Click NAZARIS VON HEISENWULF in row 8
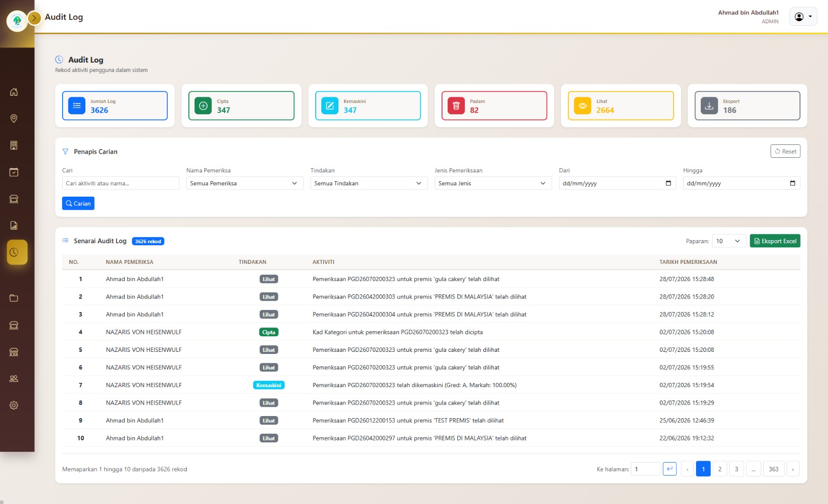 [144, 403]
